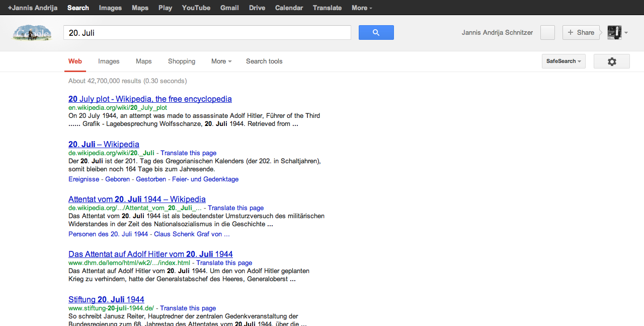Open Search tools options

pyautogui.click(x=264, y=61)
